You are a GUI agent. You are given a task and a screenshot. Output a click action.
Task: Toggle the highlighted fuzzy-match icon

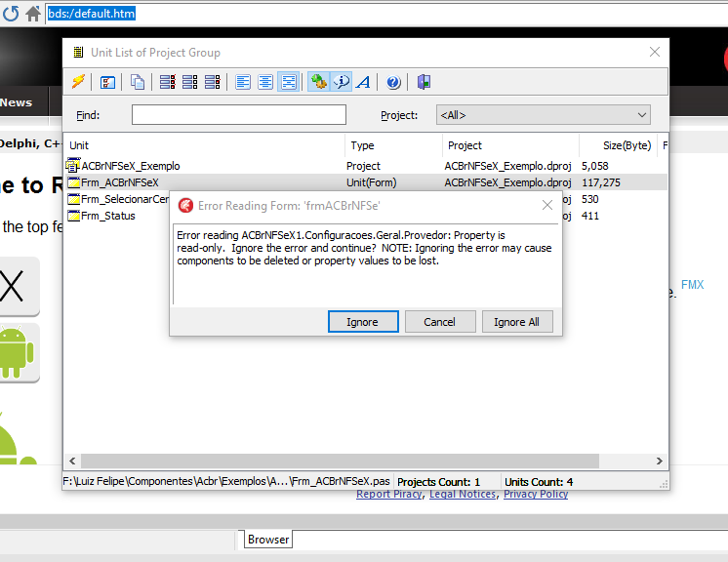(x=288, y=82)
